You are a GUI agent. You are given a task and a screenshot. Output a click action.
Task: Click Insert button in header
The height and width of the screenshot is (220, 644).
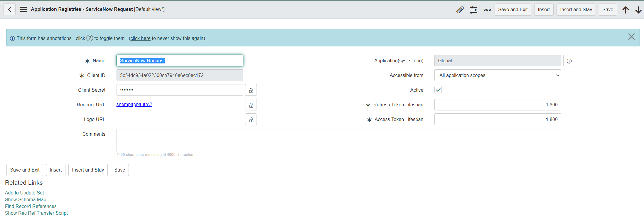coord(544,10)
